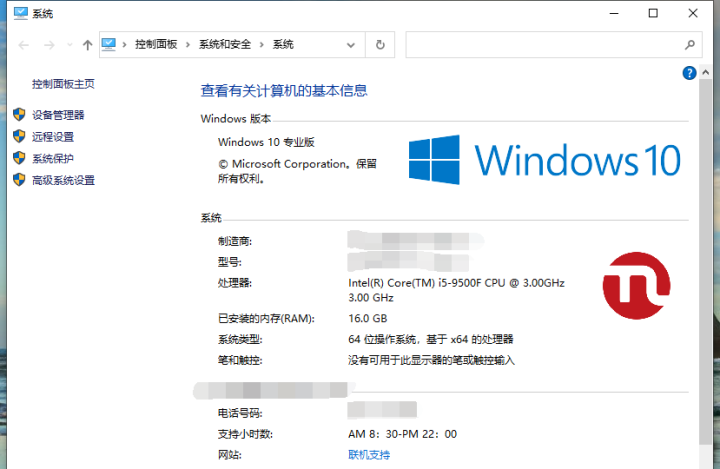720x469 pixels.
Task: Click the shield icon beside 系统保护
Action: tap(19, 158)
